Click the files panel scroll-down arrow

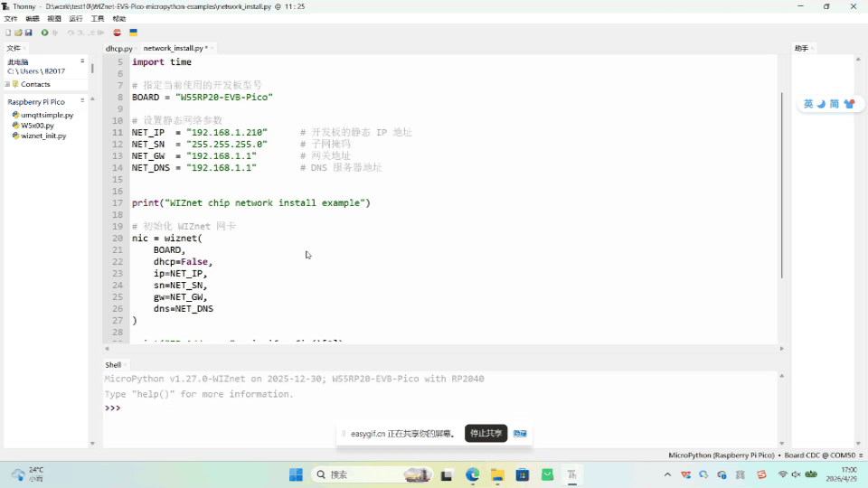92,443
